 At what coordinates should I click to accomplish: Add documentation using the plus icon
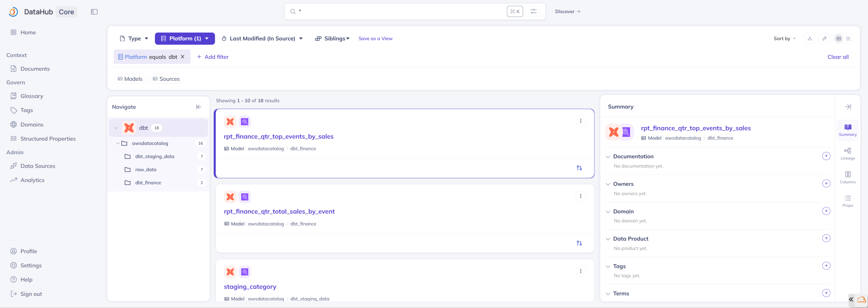(826, 156)
